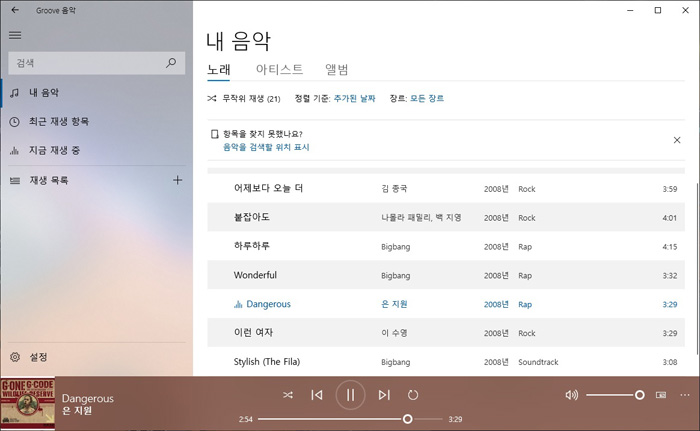Viewport: 700px width, 431px height.
Task: Click the search magnifier icon
Action: (171, 63)
